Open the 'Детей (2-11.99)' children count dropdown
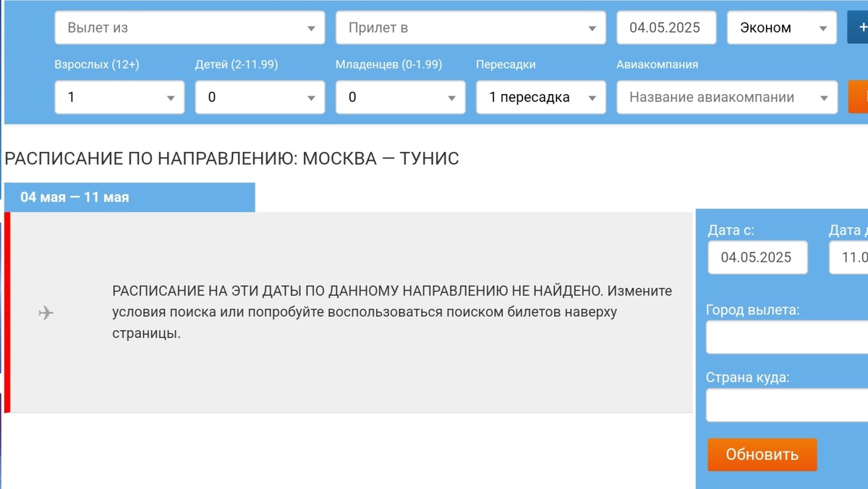Image resolution: width=868 pixels, height=489 pixels. coord(260,97)
